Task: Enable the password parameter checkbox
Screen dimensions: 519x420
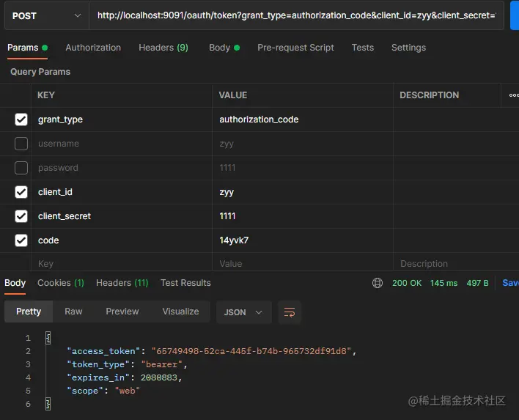Action: tap(21, 168)
